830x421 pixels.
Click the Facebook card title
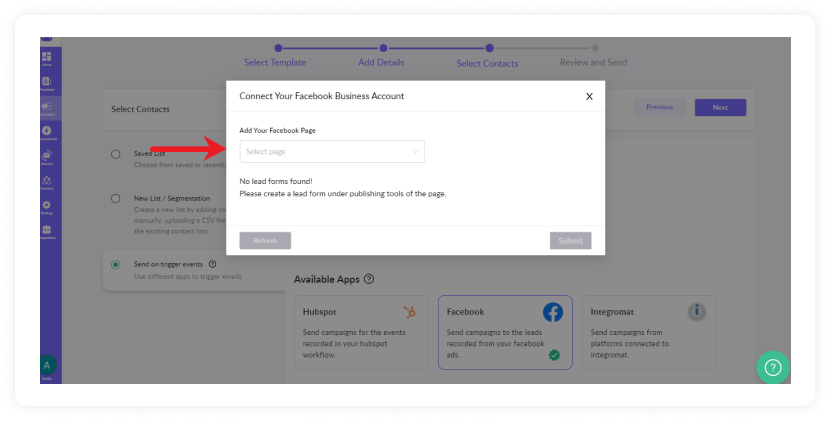click(x=465, y=312)
